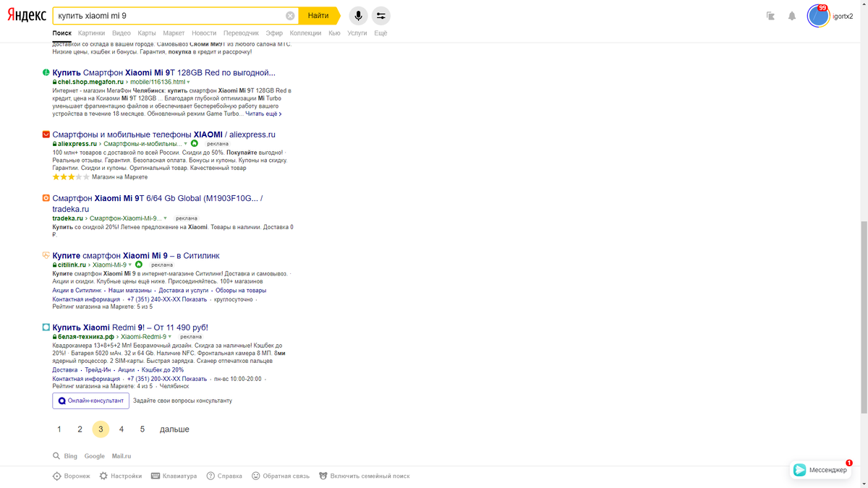The width and height of the screenshot is (868, 488).
Task: Open the Обзоры на товары sitelink
Action: pyautogui.click(x=241, y=291)
